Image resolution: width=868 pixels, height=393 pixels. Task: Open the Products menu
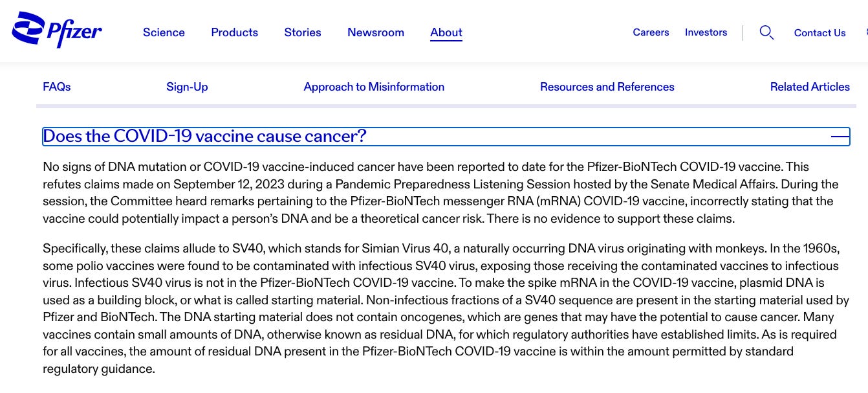pyautogui.click(x=235, y=32)
